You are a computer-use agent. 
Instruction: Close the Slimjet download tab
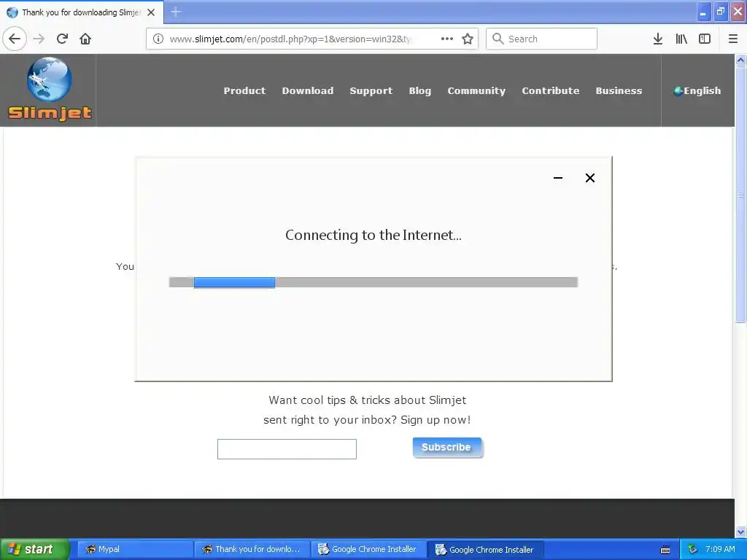tap(151, 12)
